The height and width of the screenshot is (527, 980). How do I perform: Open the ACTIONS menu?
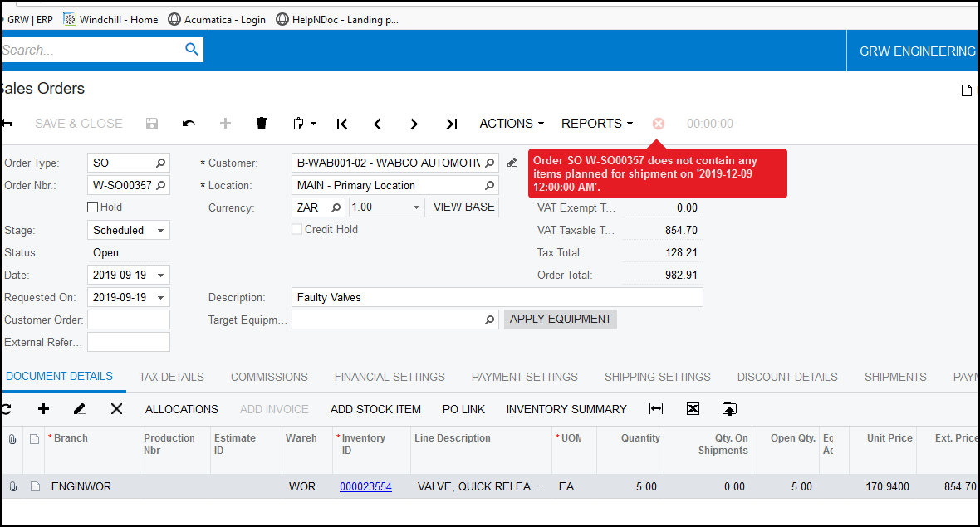coord(512,124)
